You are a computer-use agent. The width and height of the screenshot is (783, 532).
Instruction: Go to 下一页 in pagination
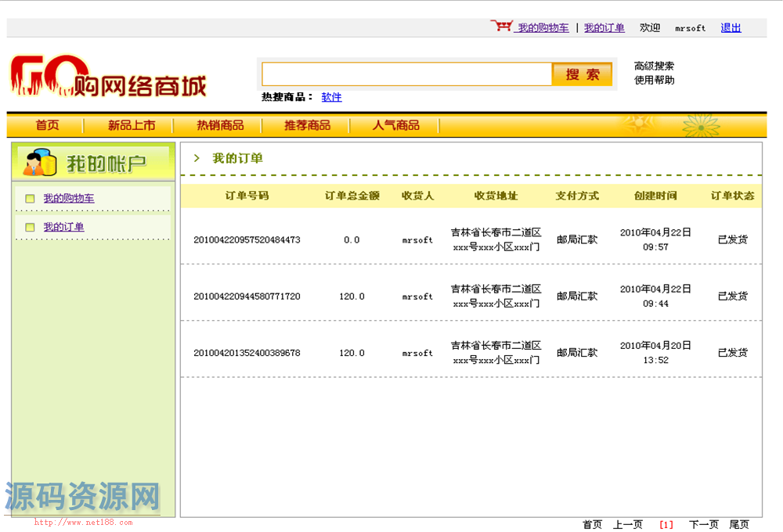[x=703, y=524]
